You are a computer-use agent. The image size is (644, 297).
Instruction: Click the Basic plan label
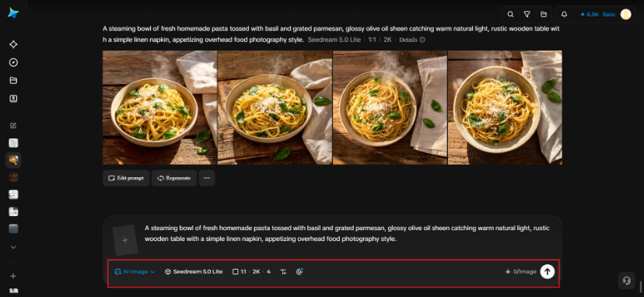(609, 14)
